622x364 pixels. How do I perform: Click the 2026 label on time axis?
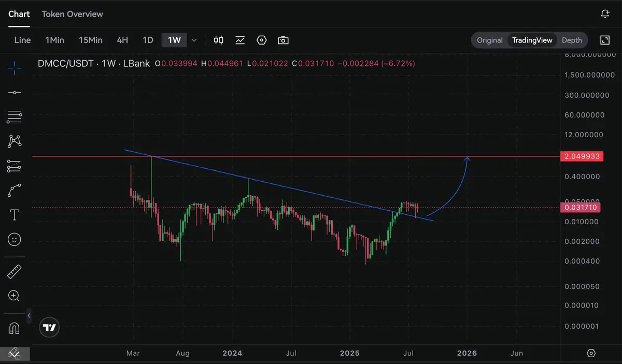coord(467,353)
